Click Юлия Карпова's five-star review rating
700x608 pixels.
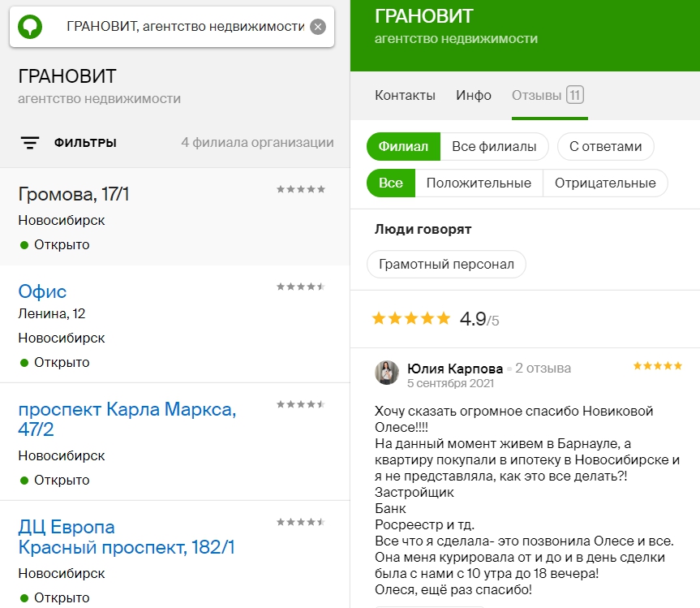pyautogui.click(x=658, y=366)
